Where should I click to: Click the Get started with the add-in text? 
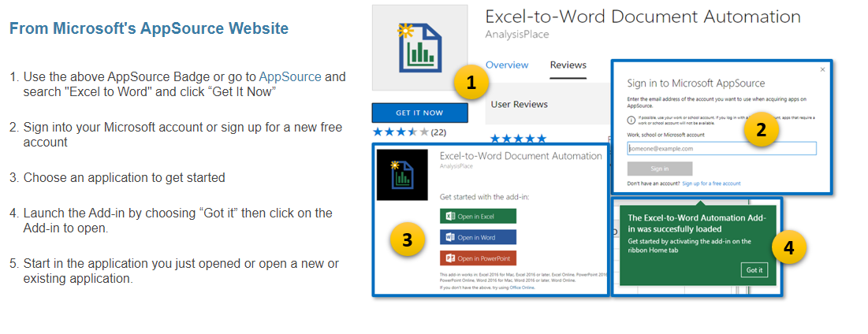(x=484, y=196)
